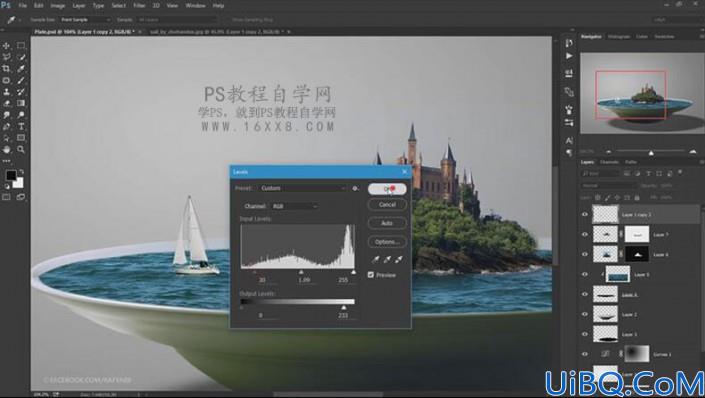This screenshot has width=705, height=398.
Task: Click Options... in the Levels dialog
Action: click(x=387, y=242)
